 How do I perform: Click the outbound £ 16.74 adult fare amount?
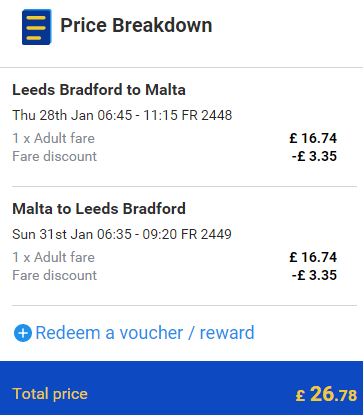313,138
